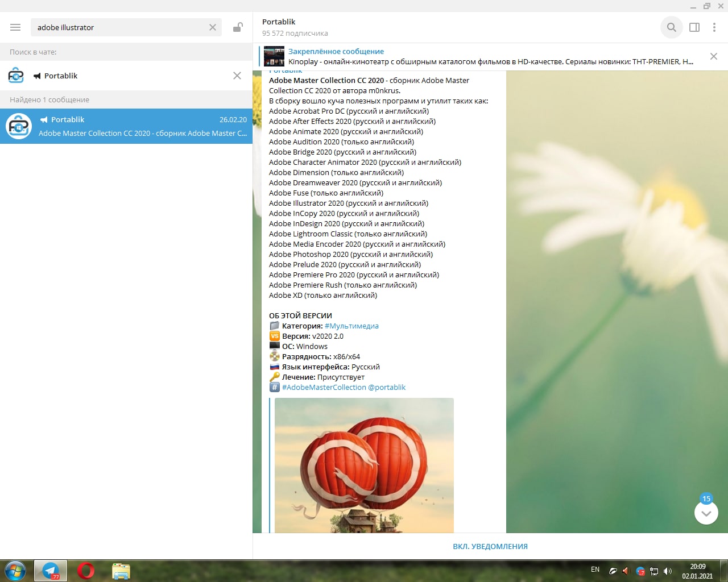Open the hamburger main menu

tap(15, 27)
